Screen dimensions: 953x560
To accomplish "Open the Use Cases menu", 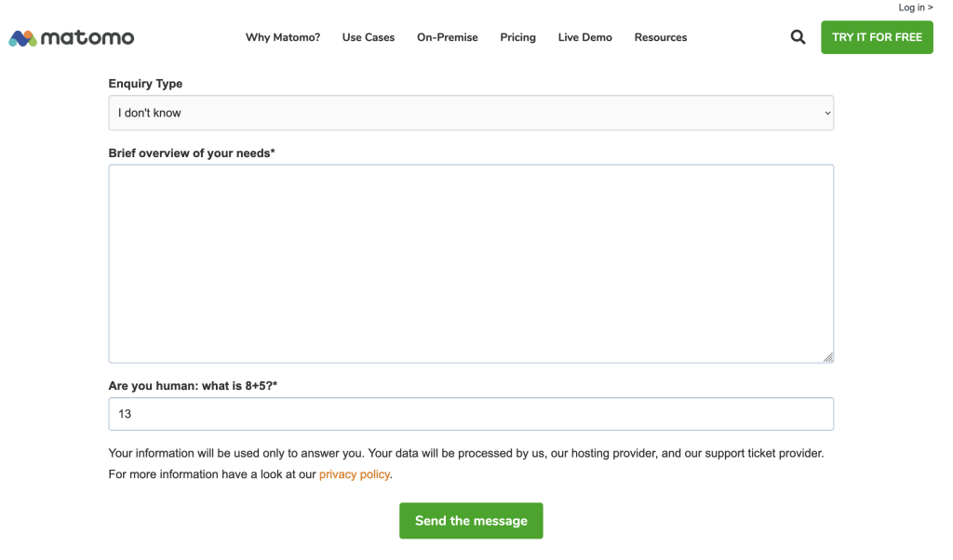I will click(369, 38).
